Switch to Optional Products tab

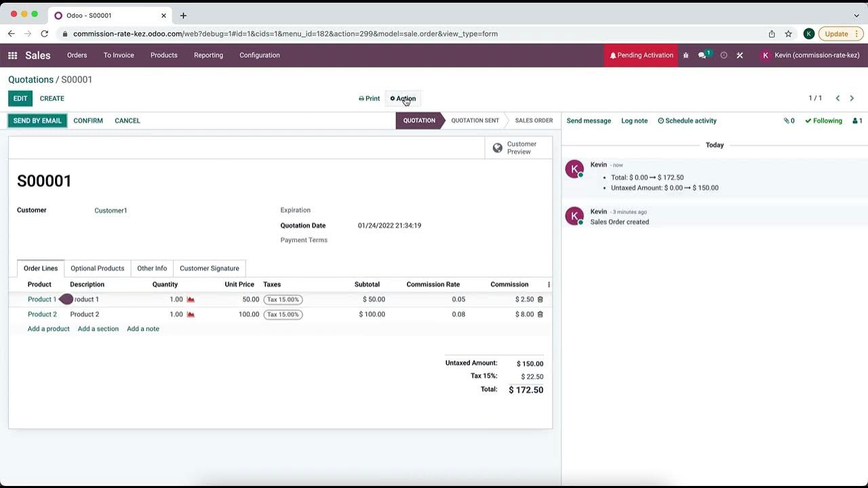pos(98,268)
